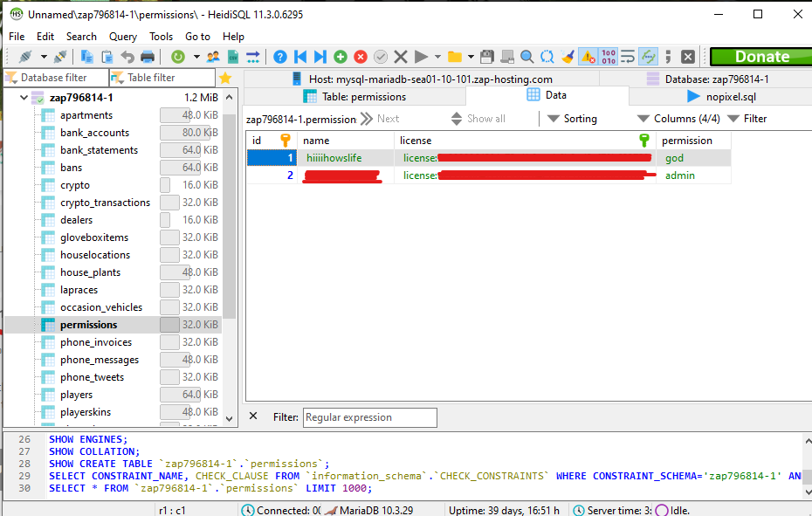812x516 pixels.
Task: Open the Filter dropdown above the grid
Action: point(747,119)
